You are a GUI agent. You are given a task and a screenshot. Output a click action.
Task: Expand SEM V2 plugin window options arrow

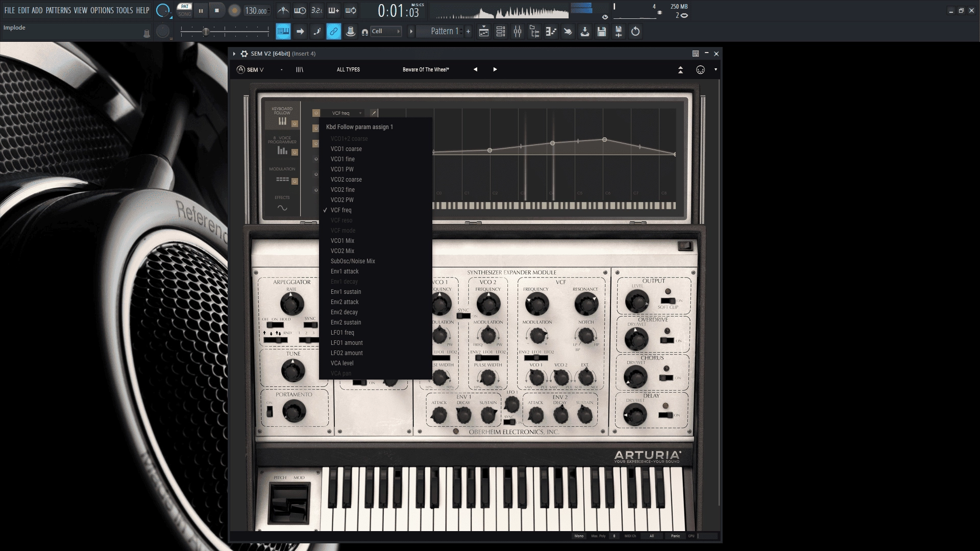coord(234,54)
